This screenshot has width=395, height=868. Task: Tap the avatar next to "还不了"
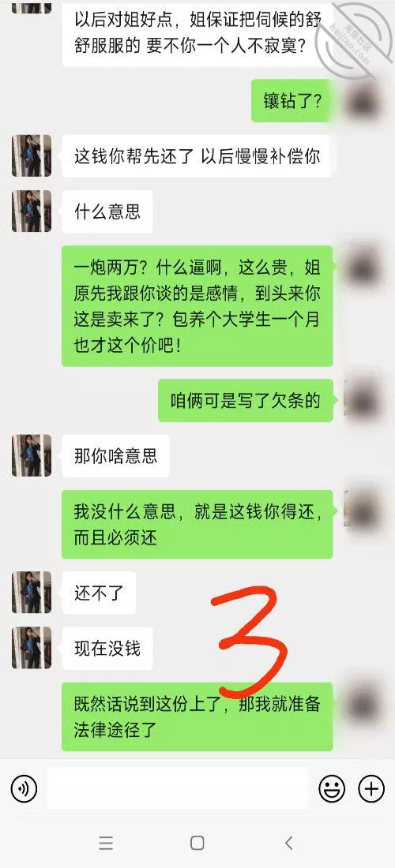[x=32, y=593]
